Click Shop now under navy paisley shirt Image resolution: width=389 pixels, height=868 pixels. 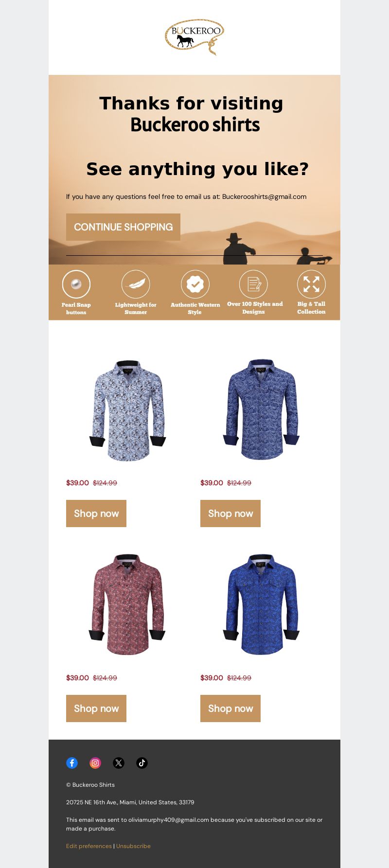[230, 514]
